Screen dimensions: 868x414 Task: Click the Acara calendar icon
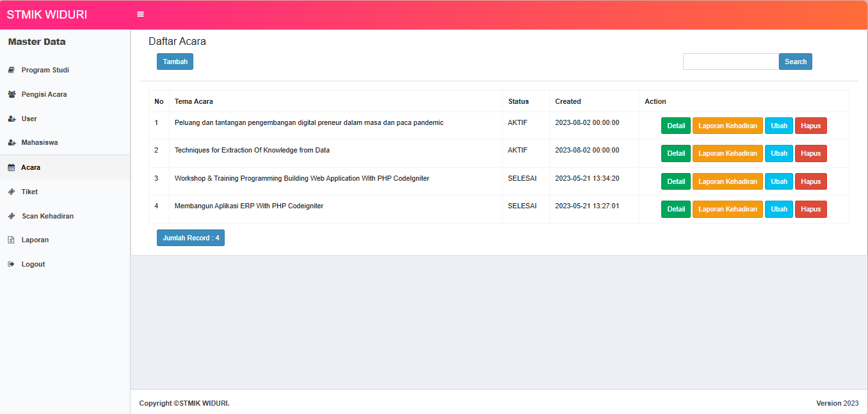tap(11, 167)
